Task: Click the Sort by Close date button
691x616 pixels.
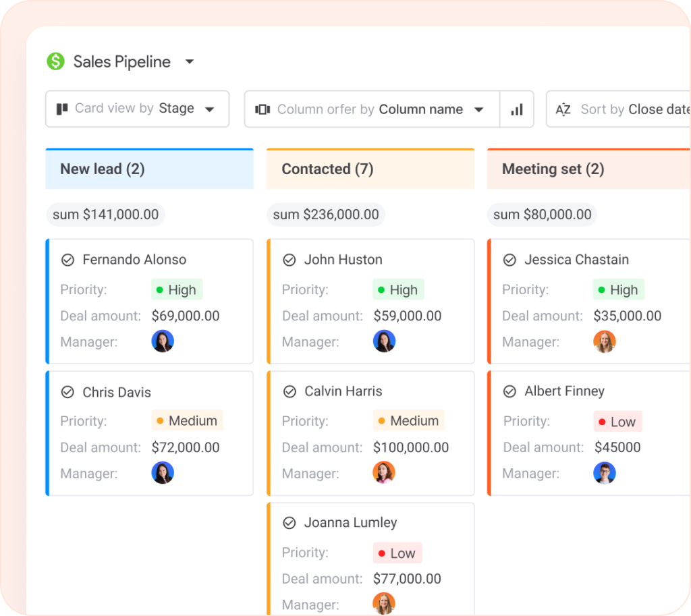Action: pyautogui.click(x=633, y=109)
